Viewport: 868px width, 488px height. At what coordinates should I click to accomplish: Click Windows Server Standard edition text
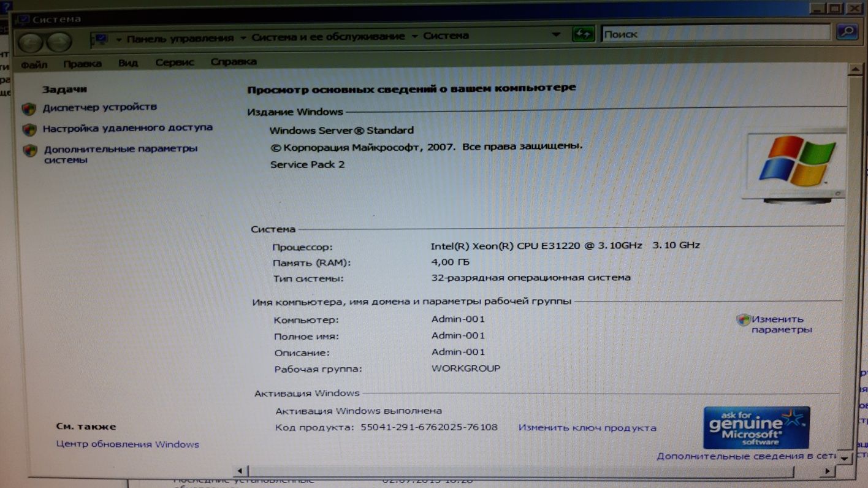point(341,131)
